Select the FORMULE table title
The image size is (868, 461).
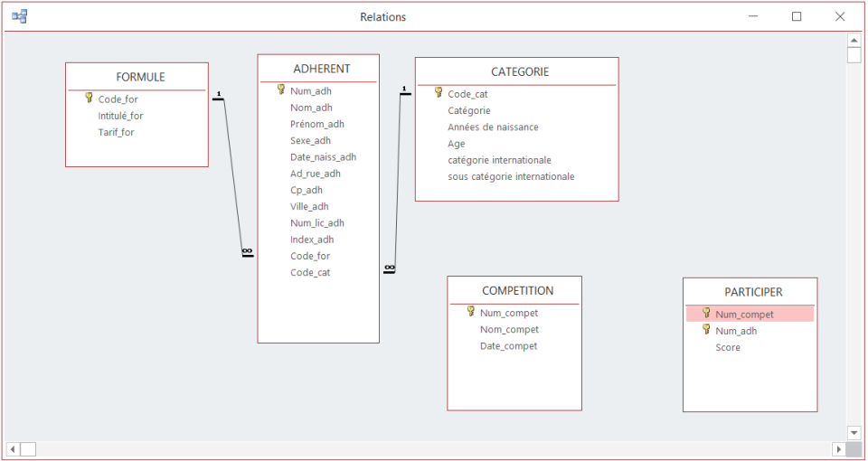(141, 77)
